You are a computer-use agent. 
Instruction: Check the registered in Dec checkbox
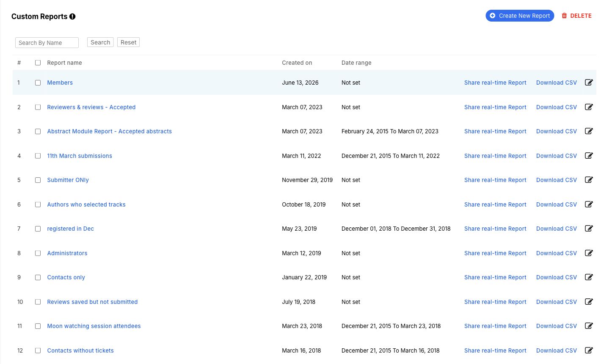38,229
